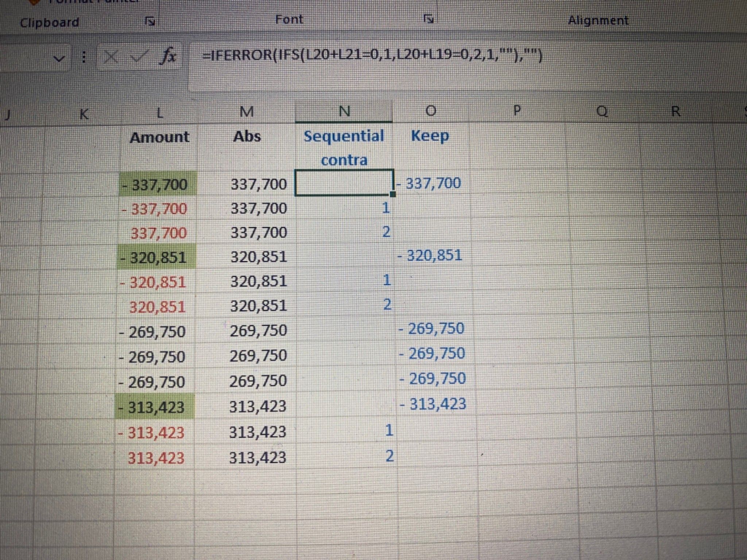Select the red -320,851 Amount cell
This screenshot has height=560, width=747.
156,282
